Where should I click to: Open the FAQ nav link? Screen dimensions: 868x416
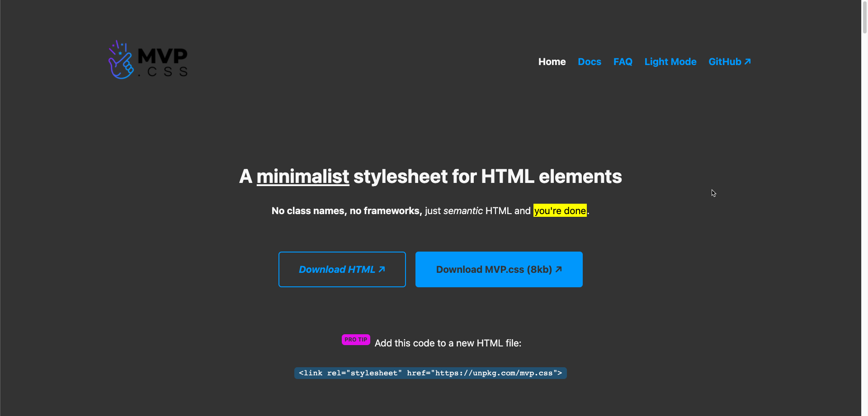click(x=623, y=62)
